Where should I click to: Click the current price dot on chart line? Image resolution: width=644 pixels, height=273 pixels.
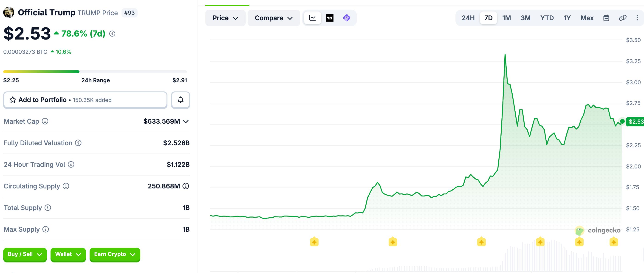(622, 121)
